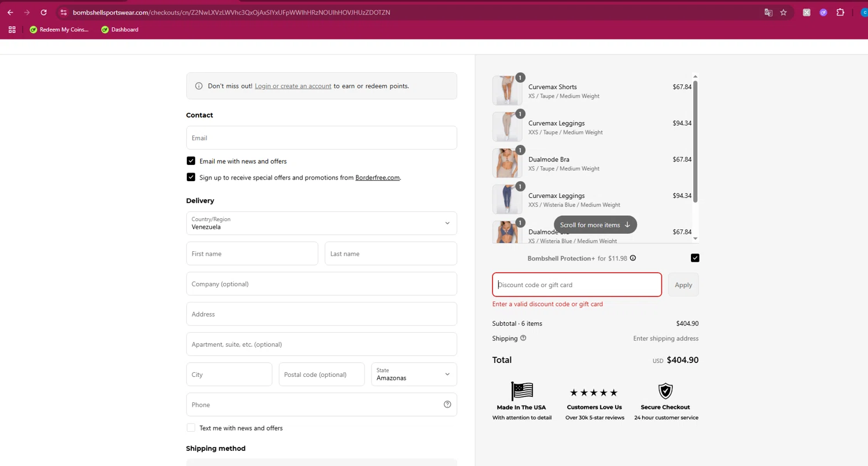The image size is (868, 466).
Task: Click Curvemax Shorts product thumbnail
Action: coord(507,91)
